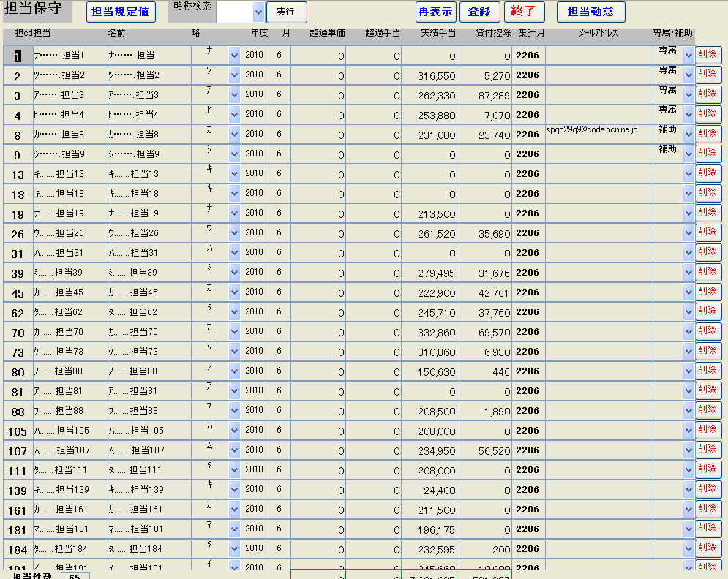
Task: Click 削除 for the 担当107 row
Action: click(708, 450)
